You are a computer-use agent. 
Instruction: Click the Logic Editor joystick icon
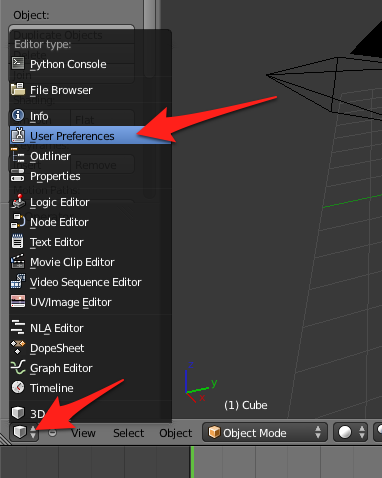coord(18,201)
